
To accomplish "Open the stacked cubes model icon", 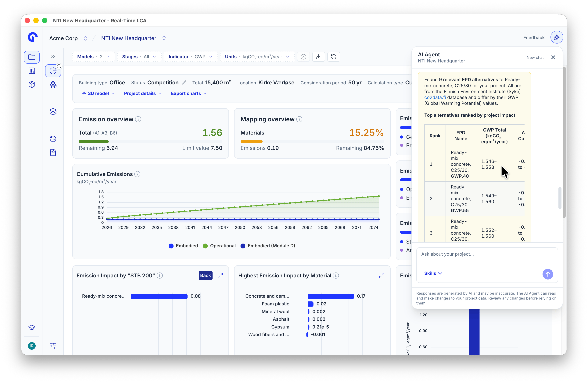I will coord(53,85).
